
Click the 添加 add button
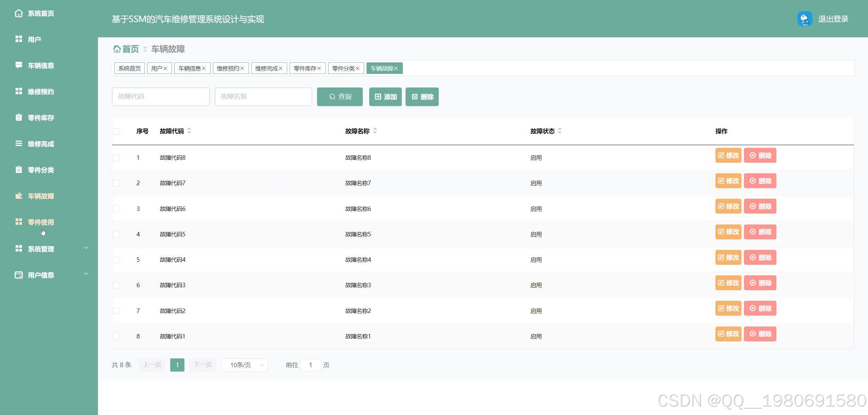[385, 97]
